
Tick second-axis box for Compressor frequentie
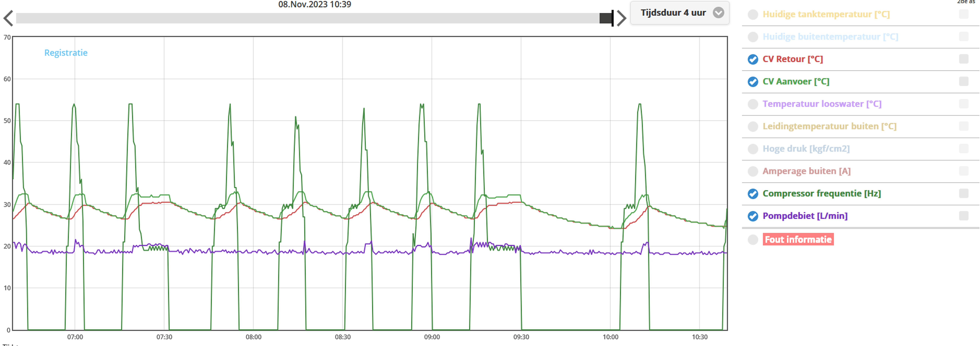[964, 193]
